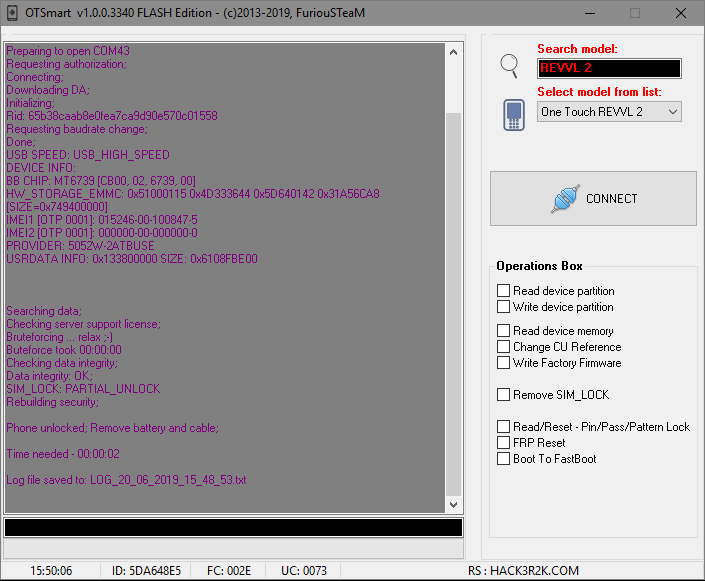Click the RS : HACK3R2K.COM status text
This screenshot has width=705, height=581.
(x=523, y=571)
